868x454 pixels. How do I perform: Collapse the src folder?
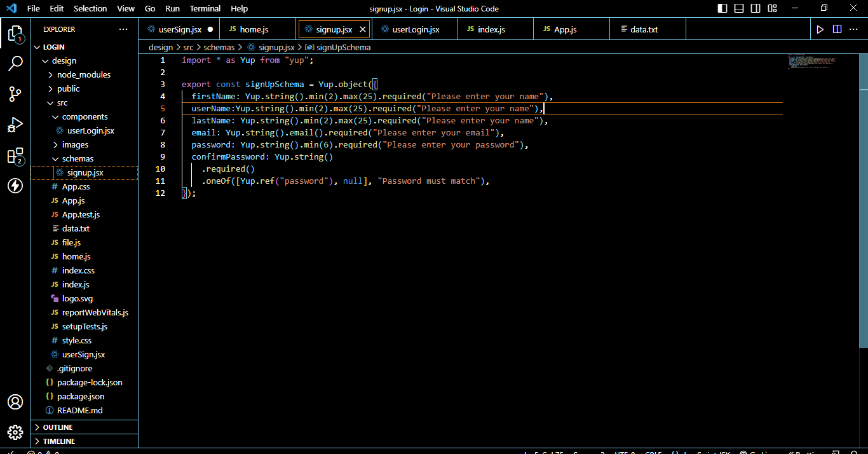pyautogui.click(x=84, y=103)
